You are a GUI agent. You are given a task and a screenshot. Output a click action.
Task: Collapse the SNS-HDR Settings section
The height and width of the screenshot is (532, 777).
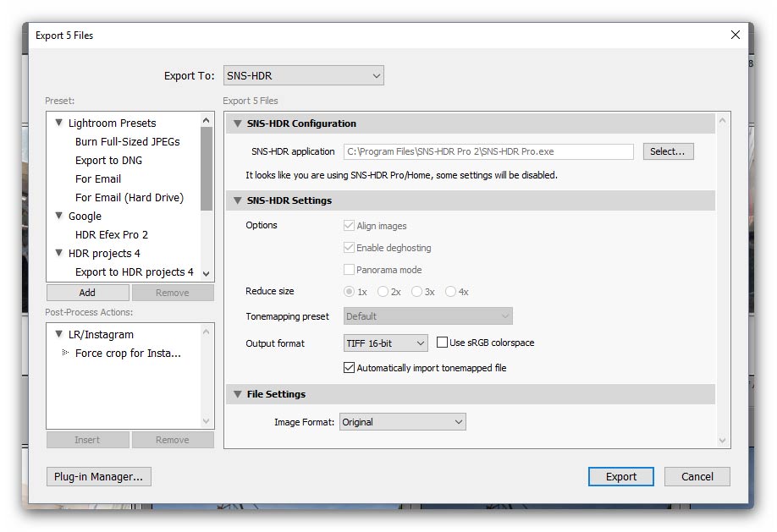[x=238, y=200]
